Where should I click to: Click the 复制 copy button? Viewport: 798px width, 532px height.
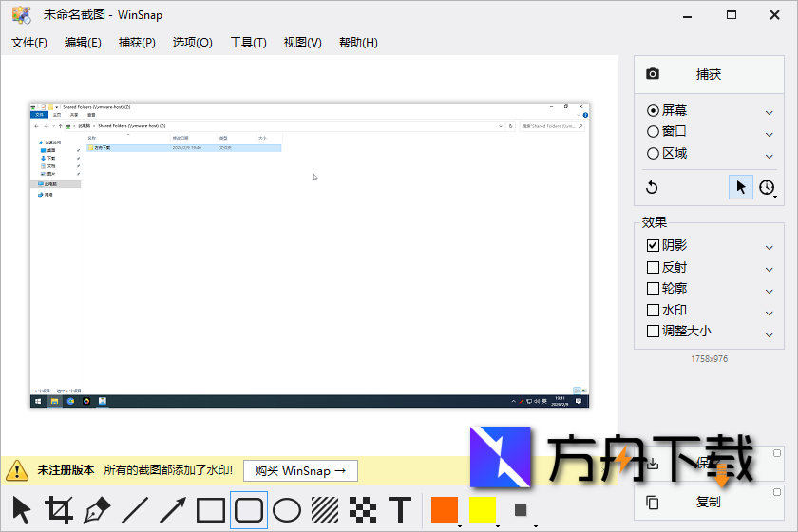709,503
